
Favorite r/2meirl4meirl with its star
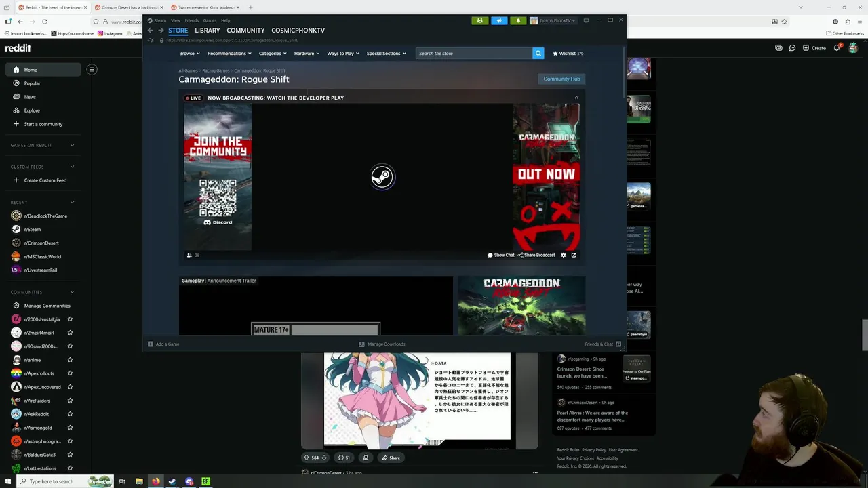pyautogui.click(x=70, y=333)
